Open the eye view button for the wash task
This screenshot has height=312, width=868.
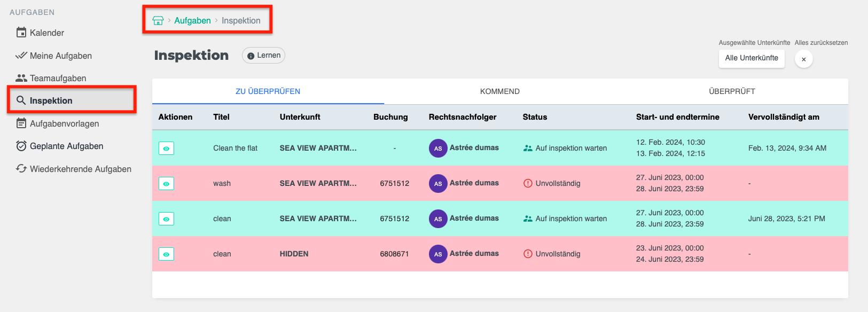pyautogui.click(x=166, y=184)
